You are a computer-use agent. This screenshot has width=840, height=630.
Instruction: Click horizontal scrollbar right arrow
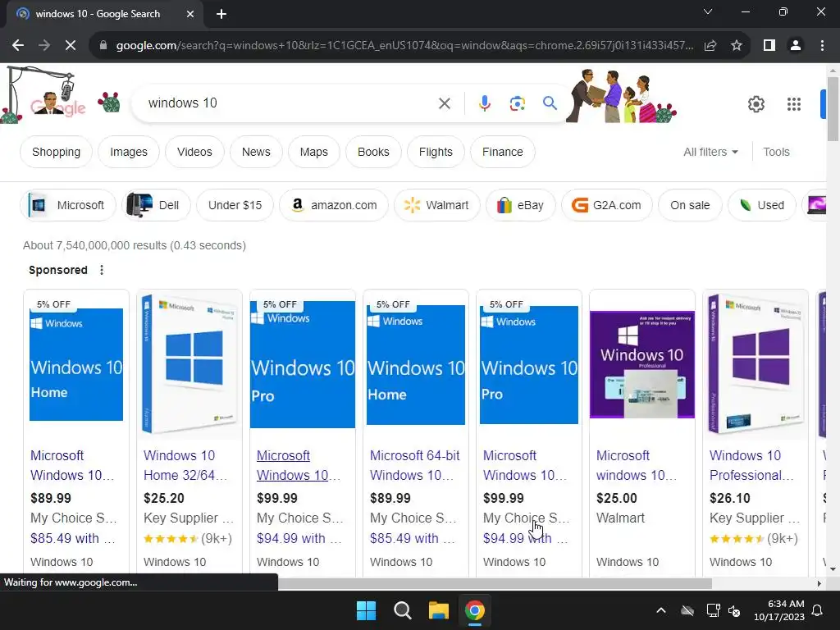point(819,583)
